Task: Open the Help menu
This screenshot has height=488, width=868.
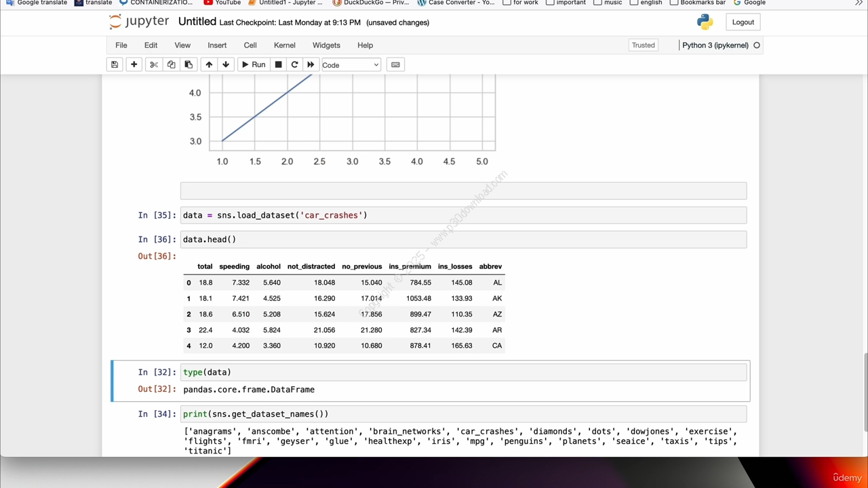Action: pos(365,45)
